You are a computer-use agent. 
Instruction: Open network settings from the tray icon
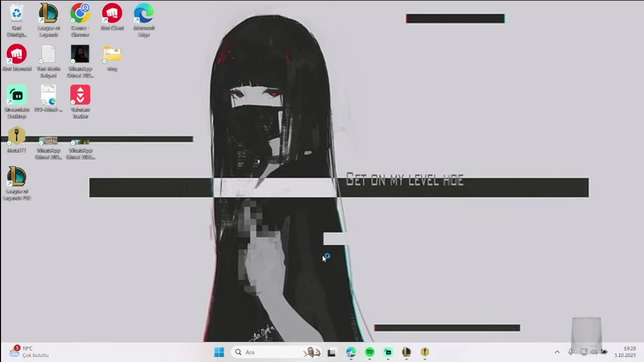(x=584, y=352)
